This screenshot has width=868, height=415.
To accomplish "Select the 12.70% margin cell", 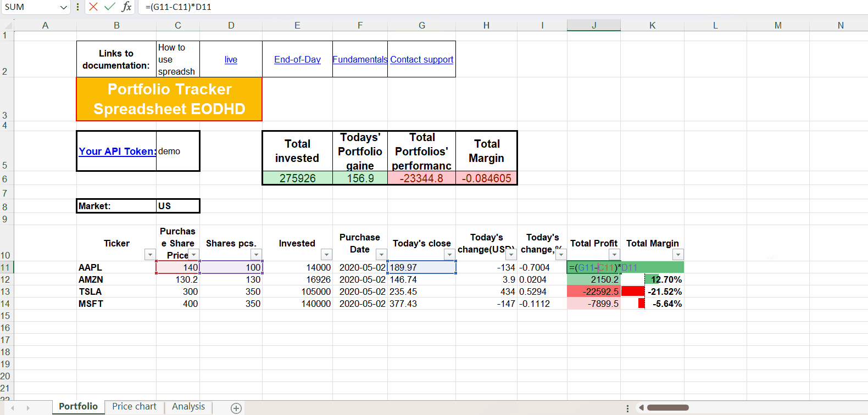I will (x=652, y=279).
